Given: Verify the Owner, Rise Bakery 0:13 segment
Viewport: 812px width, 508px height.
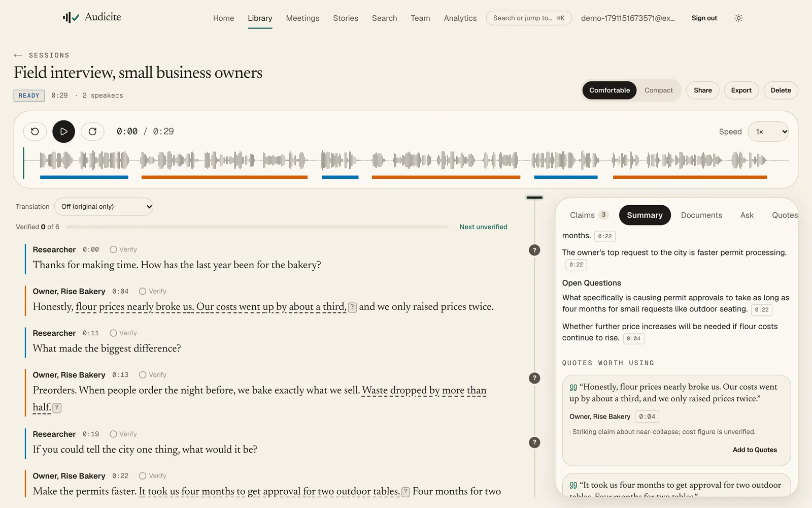Looking at the screenshot, I should point(153,375).
